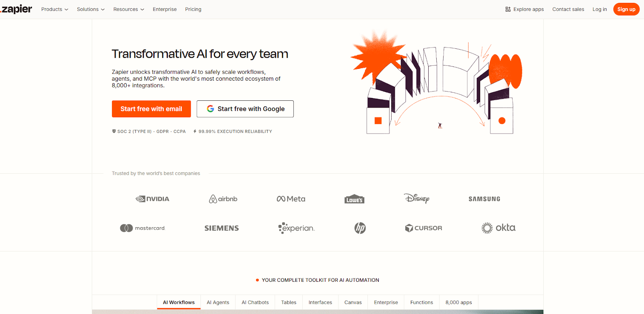The height and width of the screenshot is (314, 644).
Task: Click the Mastercard logo
Action: click(x=142, y=228)
